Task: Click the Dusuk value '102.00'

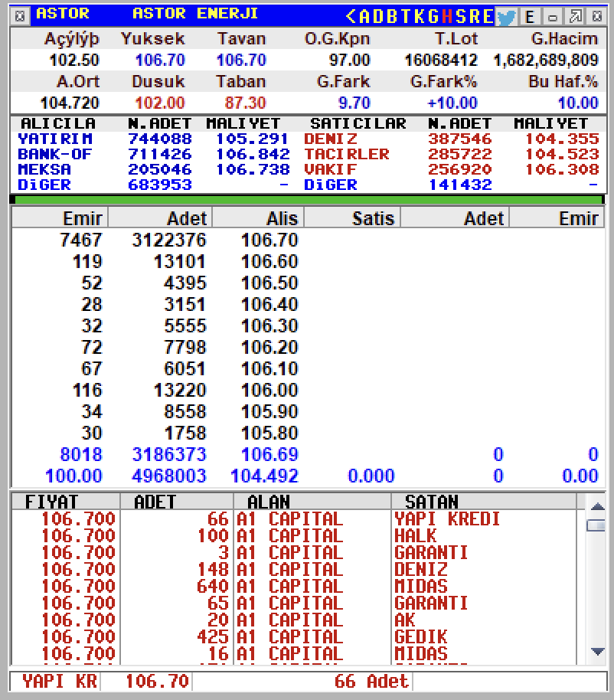Action: [160, 103]
